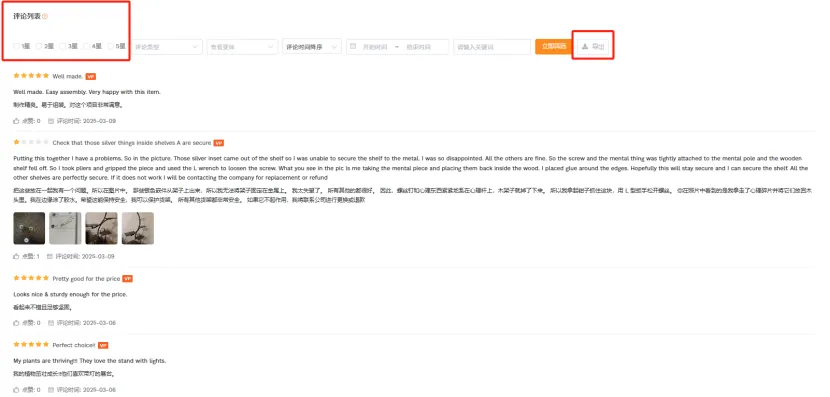Focus the keyword search input box
This screenshot has height=397, width=830.
tap(492, 47)
